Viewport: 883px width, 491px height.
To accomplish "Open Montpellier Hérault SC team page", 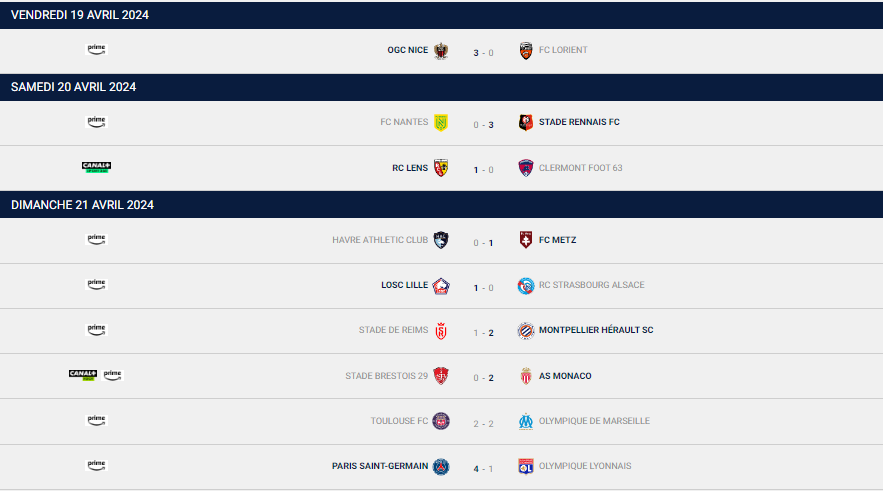I will coord(596,330).
